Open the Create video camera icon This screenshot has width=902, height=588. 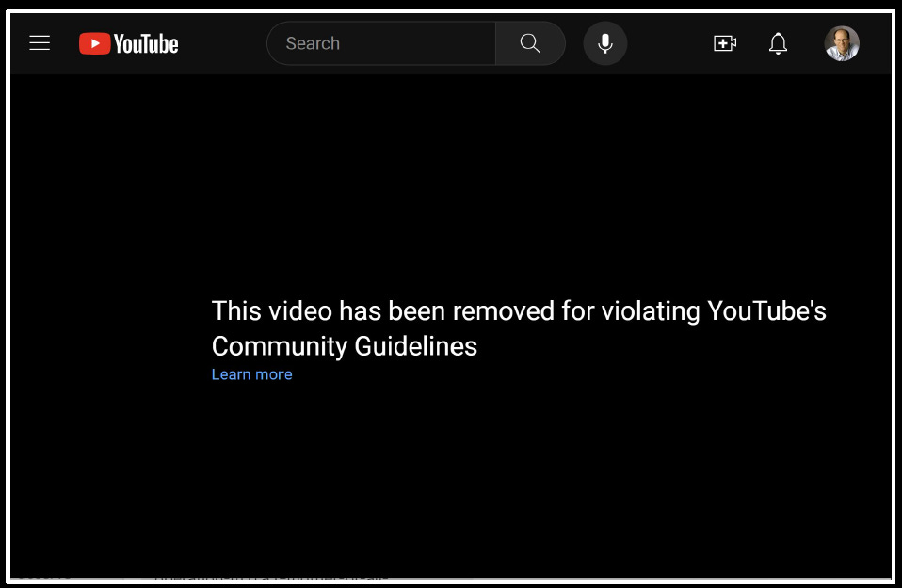[725, 43]
